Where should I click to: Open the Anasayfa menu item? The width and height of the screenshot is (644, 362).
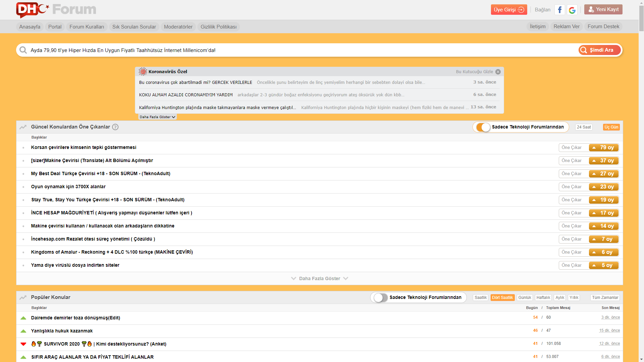[30, 27]
